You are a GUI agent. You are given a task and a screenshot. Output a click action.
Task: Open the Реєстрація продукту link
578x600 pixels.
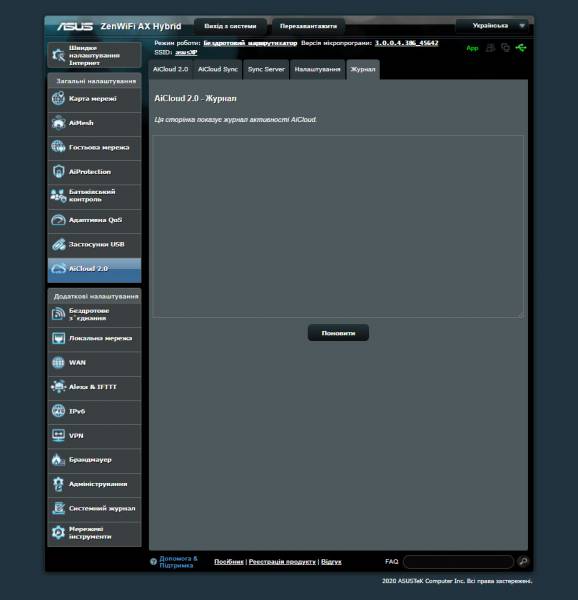click(282, 562)
